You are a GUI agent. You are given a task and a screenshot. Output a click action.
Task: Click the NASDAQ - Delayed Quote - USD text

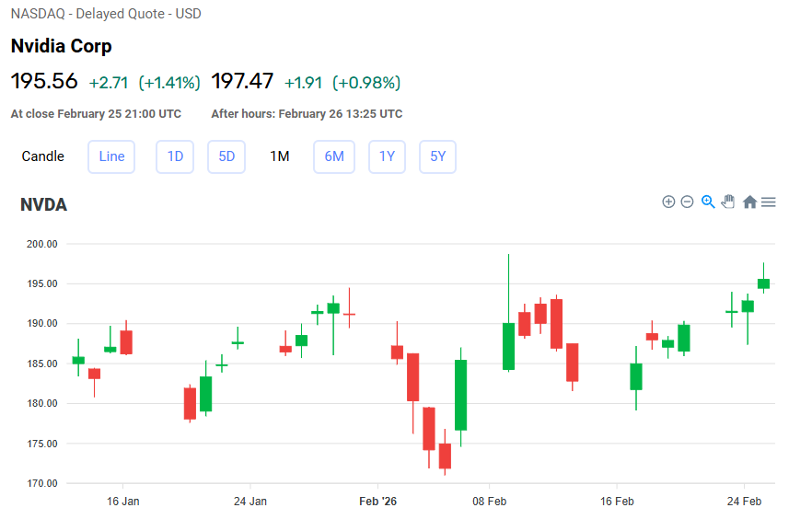point(106,14)
